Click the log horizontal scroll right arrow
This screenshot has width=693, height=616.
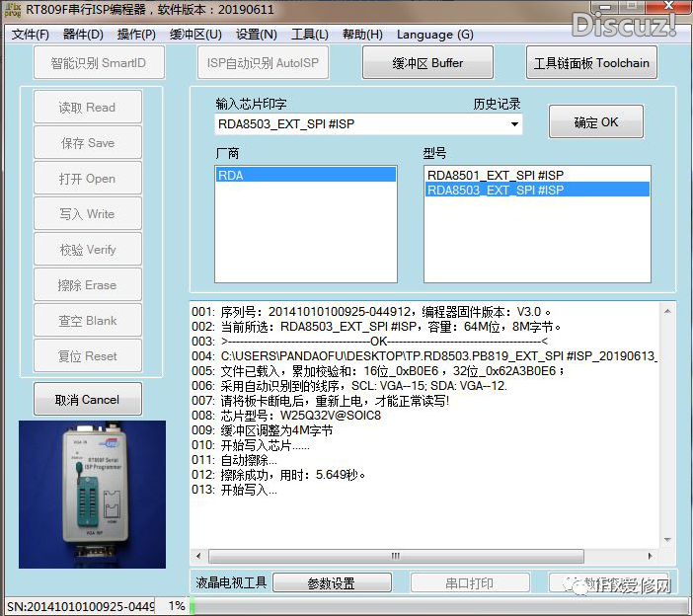651,556
